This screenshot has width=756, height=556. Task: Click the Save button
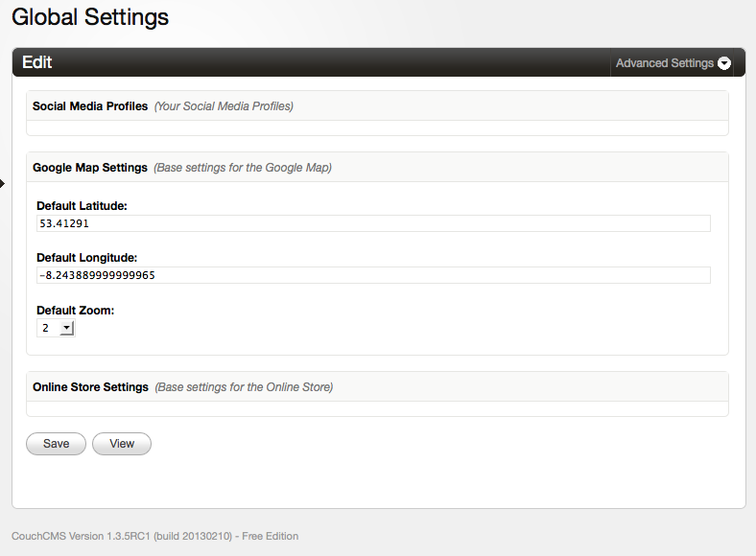[56, 444]
